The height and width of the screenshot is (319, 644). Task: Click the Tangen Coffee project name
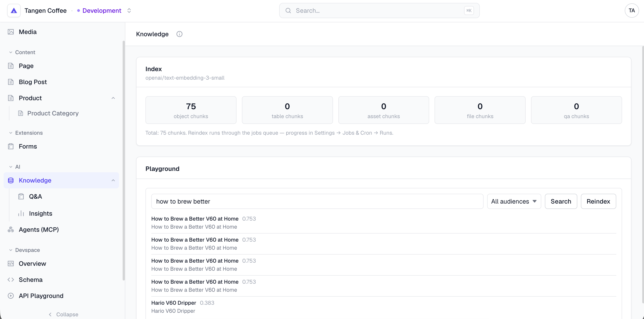pos(45,11)
